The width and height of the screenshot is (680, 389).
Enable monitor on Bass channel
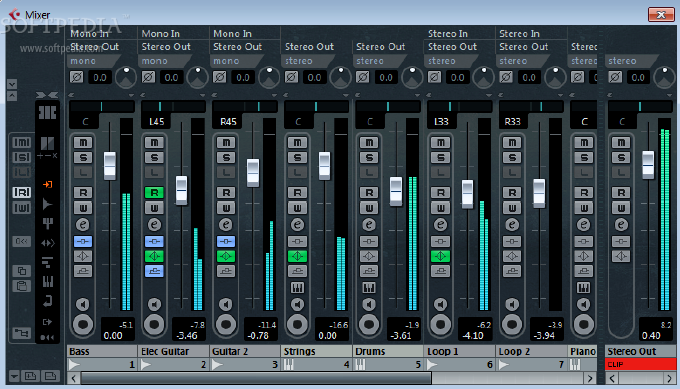pyautogui.click(x=83, y=304)
